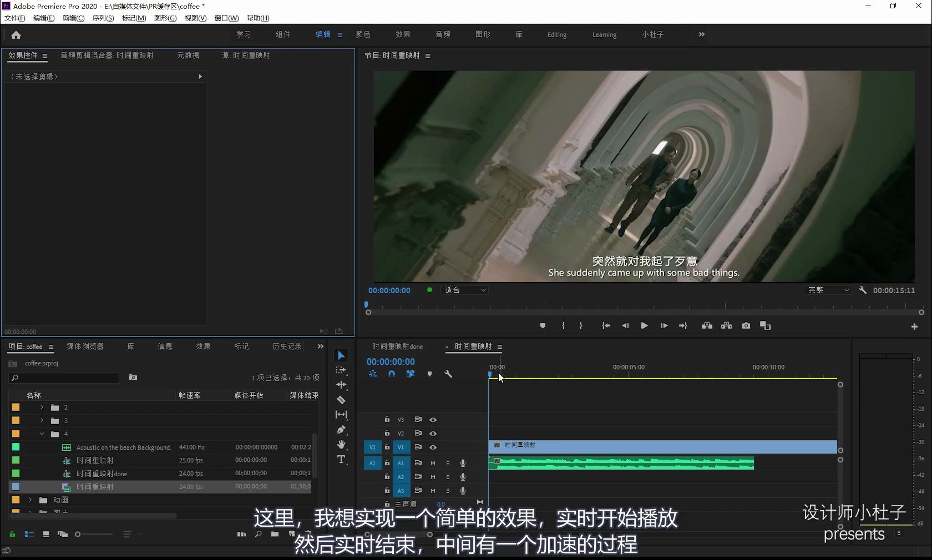The height and width of the screenshot is (560, 932).
Task: Switch project panel to list view
Action: point(29,534)
